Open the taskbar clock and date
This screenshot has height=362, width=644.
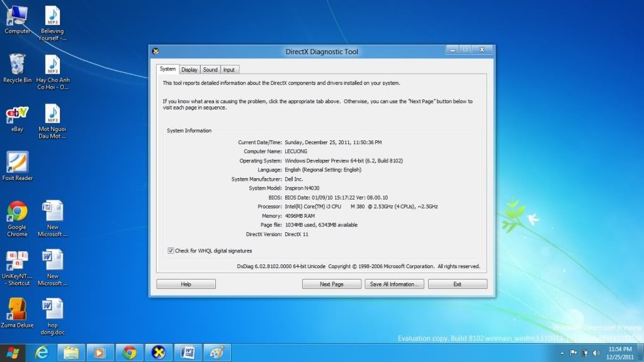(620, 353)
